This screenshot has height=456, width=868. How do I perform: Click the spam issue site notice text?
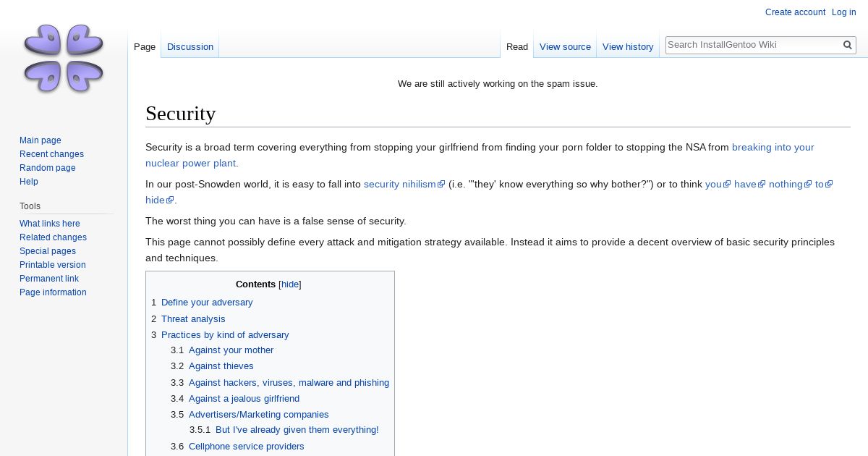[x=498, y=83]
